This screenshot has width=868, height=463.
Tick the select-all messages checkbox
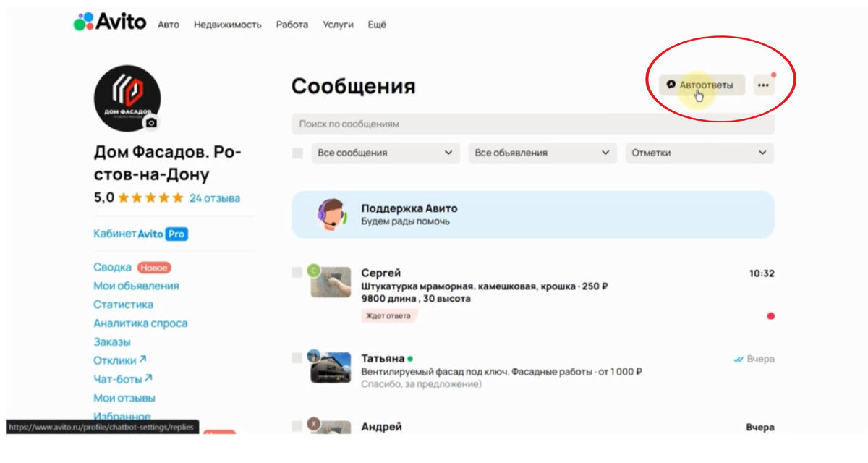click(x=297, y=153)
